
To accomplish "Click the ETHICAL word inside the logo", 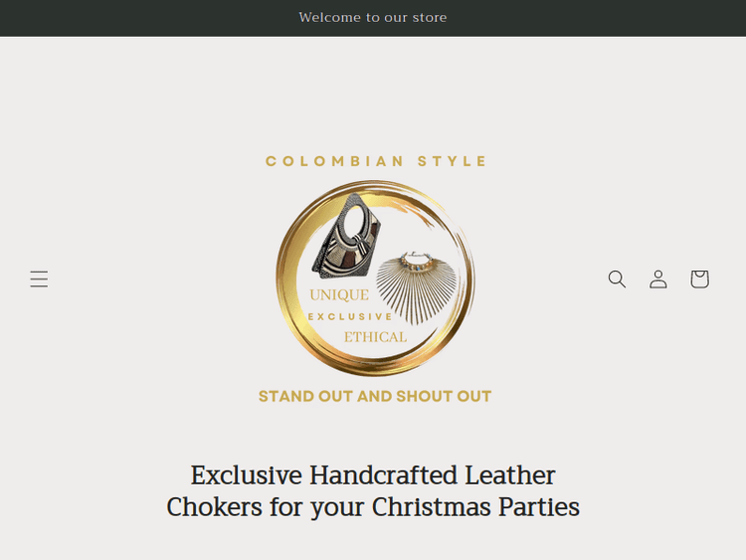I will click(375, 337).
